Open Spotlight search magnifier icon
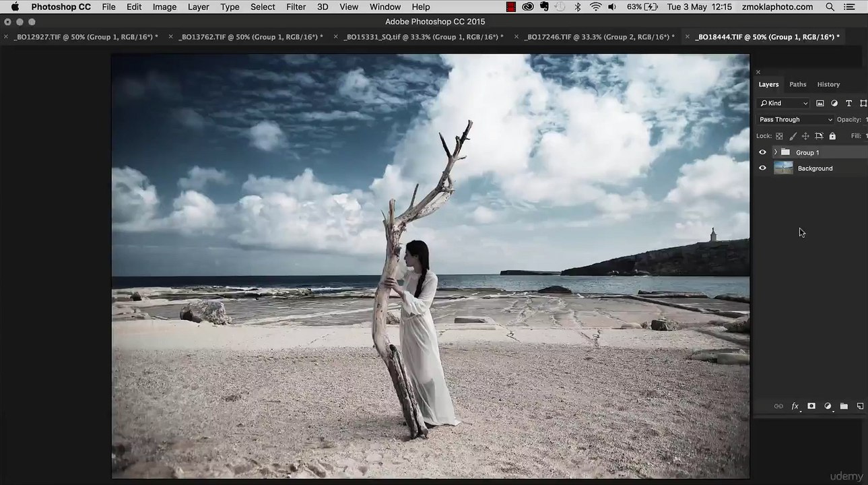The width and height of the screenshot is (868, 485). [830, 7]
